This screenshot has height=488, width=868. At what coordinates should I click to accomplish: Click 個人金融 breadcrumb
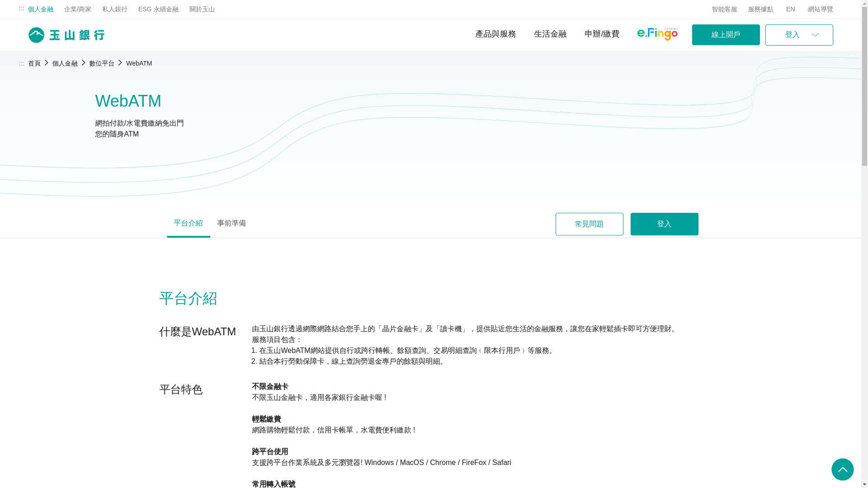coord(65,63)
